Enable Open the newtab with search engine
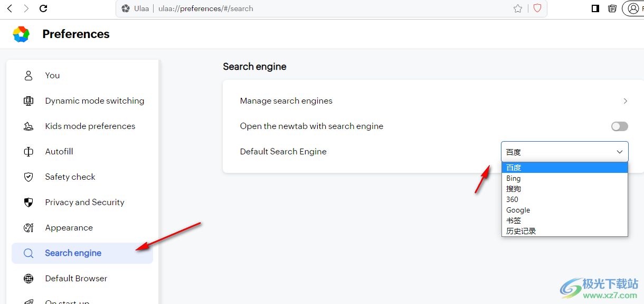Viewport: 644px width, 304px height. [620, 126]
